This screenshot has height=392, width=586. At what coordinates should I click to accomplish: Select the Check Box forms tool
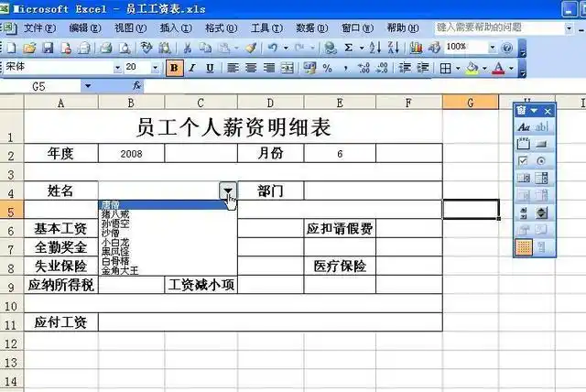523,161
